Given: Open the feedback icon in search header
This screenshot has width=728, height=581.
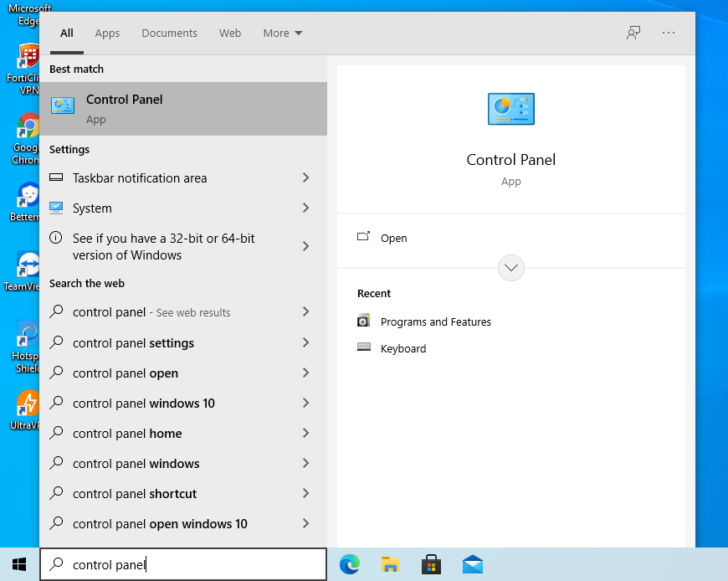Looking at the screenshot, I should pos(633,33).
